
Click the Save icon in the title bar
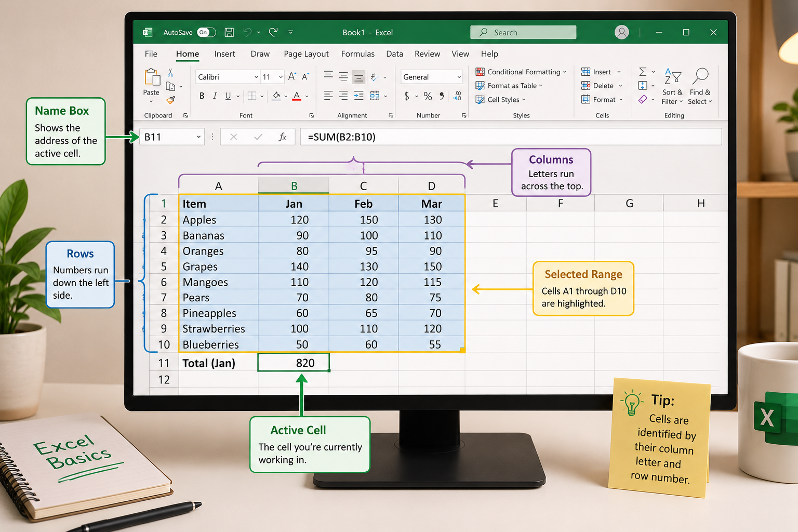coord(229,32)
